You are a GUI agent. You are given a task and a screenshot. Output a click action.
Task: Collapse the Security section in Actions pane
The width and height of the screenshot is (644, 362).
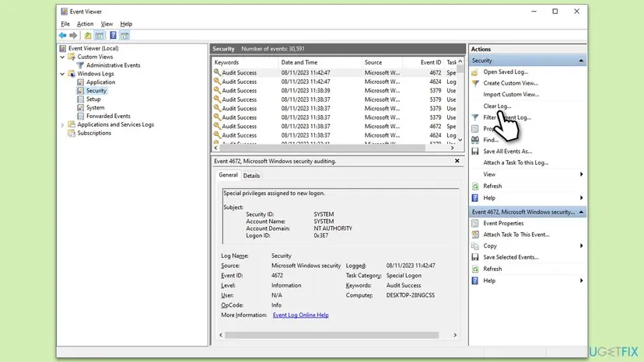click(x=581, y=61)
